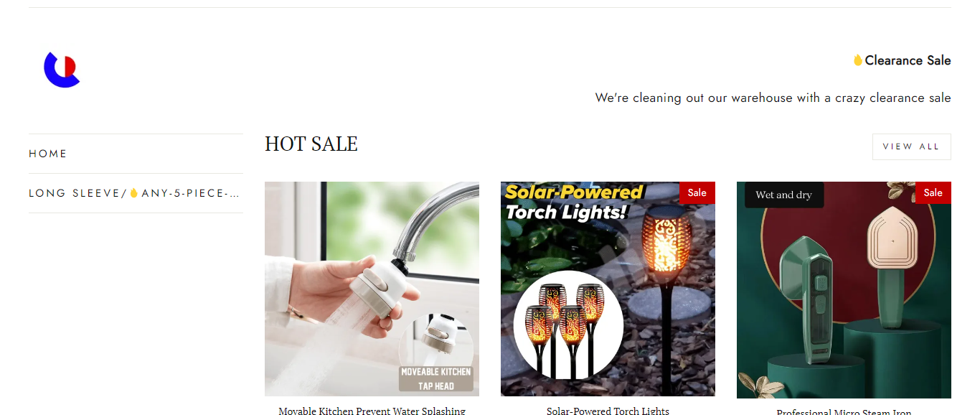
Task: Open the Long Sleeve Any-5-Piece menu item
Action: (x=134, y=193)
